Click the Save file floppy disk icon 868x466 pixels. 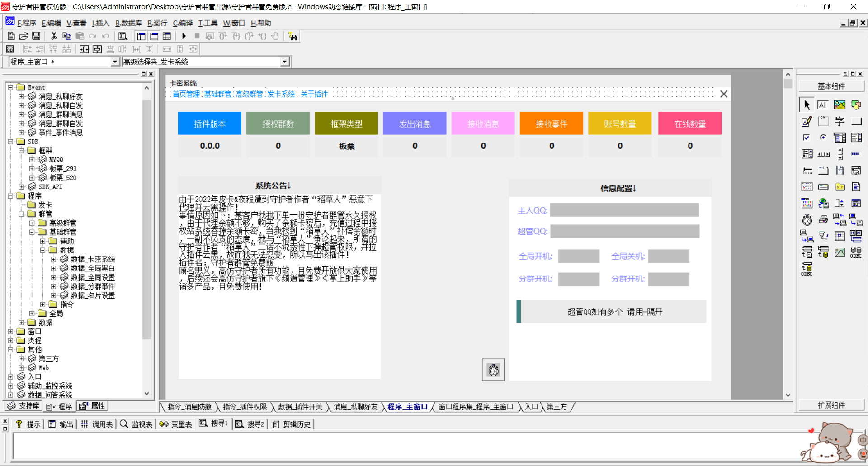(36, 36)
